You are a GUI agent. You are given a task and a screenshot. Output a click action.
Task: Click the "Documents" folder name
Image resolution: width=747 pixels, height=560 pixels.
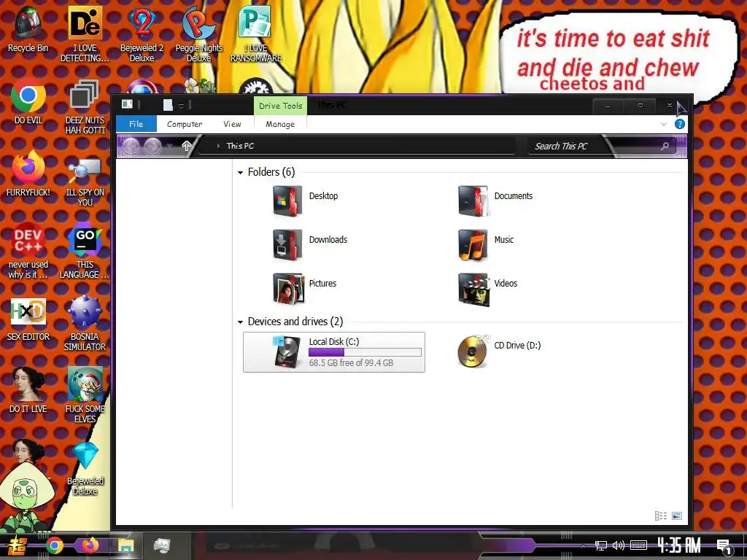click(x=513, y=195)
